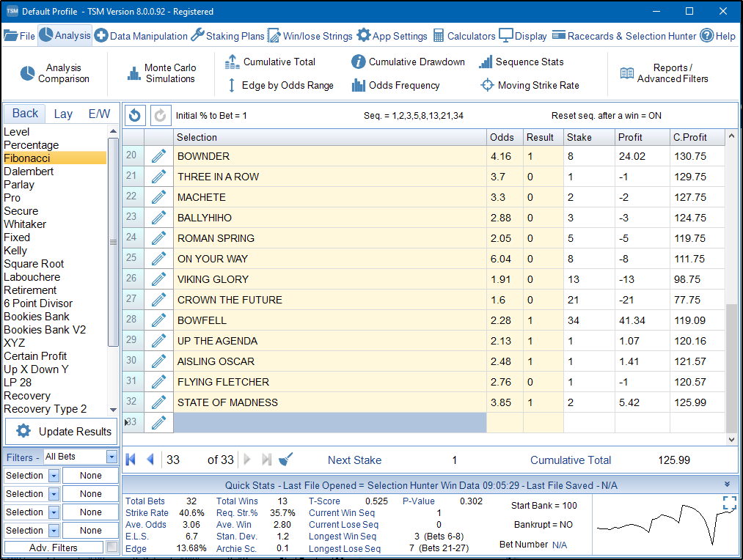Collapse the Quick Stats panel chevron
This screenshot has width=743, height=560.
pyautogui.click(x=727, y=485)
